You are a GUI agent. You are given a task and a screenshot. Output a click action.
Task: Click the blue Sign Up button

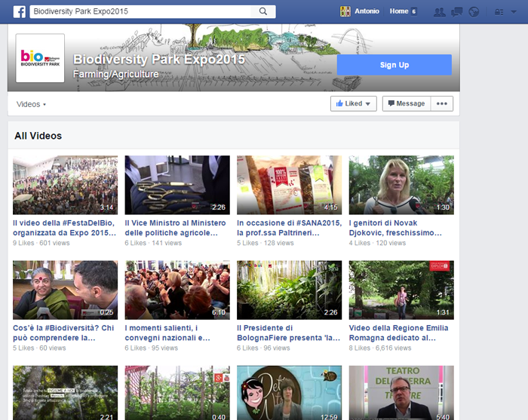click(394, 65)
